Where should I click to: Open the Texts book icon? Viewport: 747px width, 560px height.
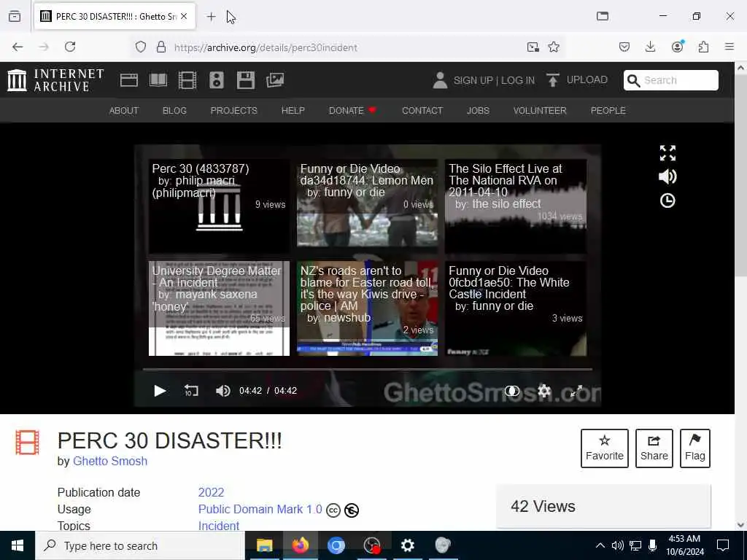click(158, 80)
